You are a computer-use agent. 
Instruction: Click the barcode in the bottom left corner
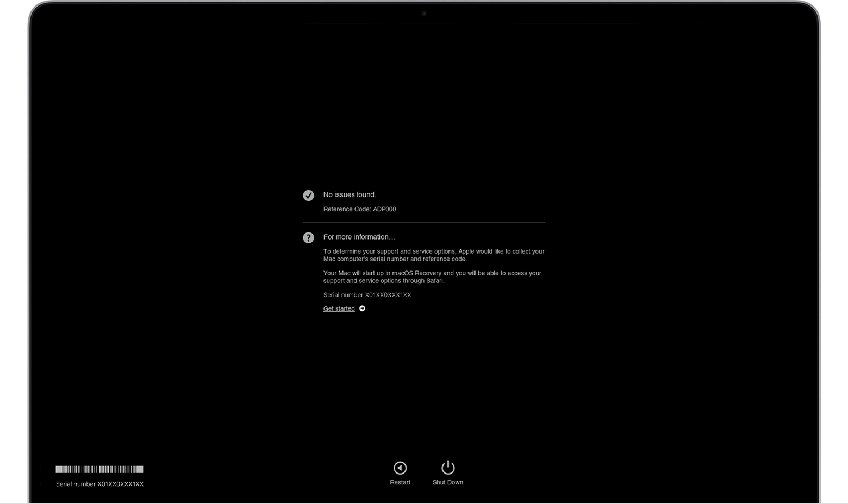point(99,469)
